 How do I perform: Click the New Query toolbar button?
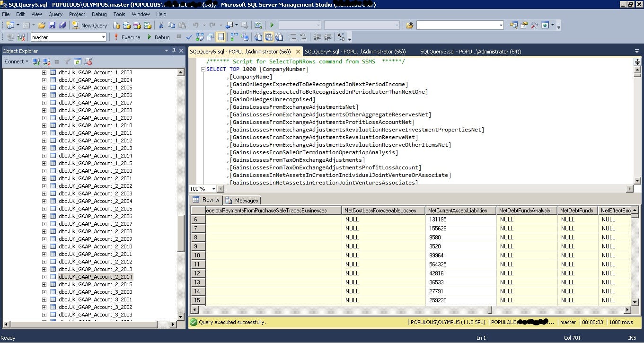pyautogui.click(x=89, y=25)
